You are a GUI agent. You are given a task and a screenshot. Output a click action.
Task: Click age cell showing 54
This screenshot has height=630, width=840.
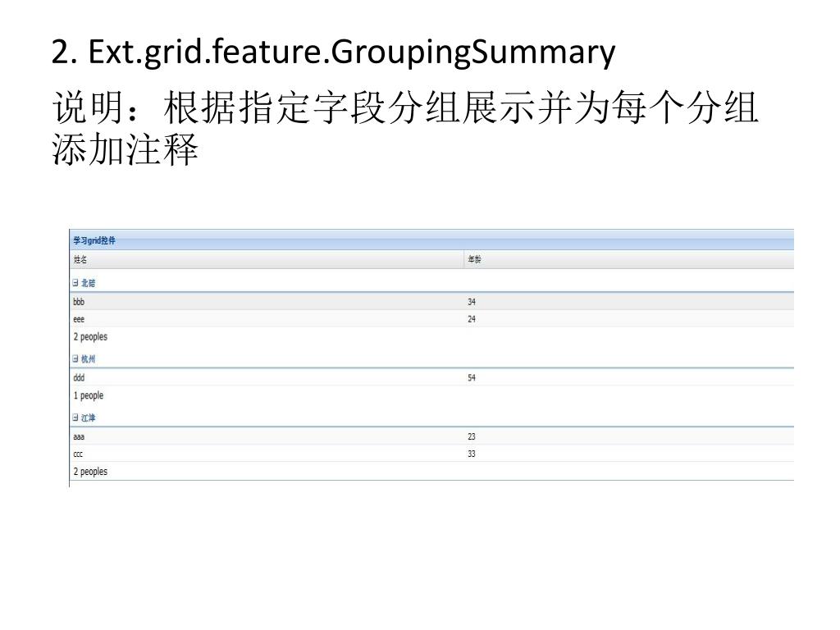pos(472,378)
